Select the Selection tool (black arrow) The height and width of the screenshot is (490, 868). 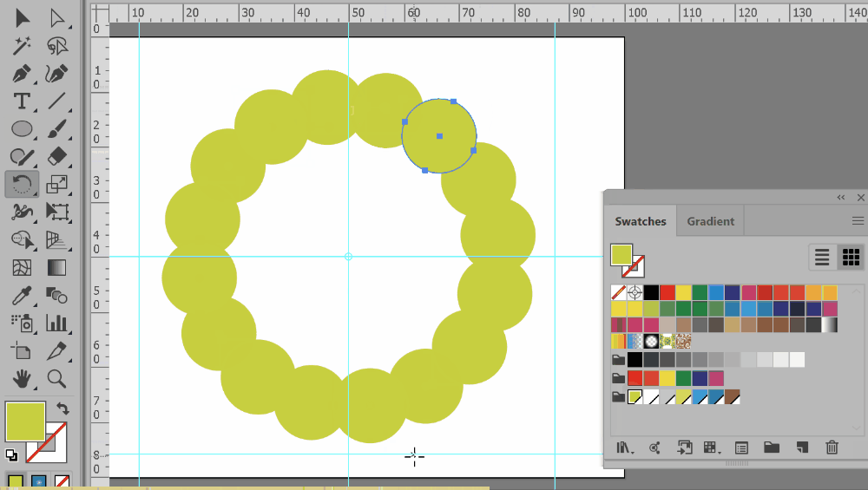coord(22,18)
